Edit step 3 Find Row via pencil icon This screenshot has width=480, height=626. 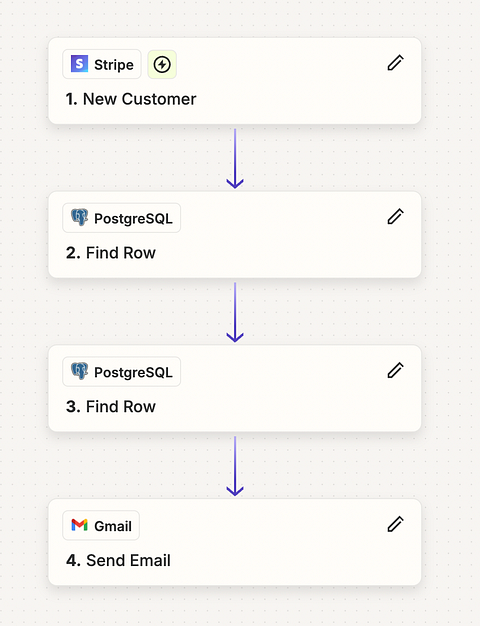[395, 370]
